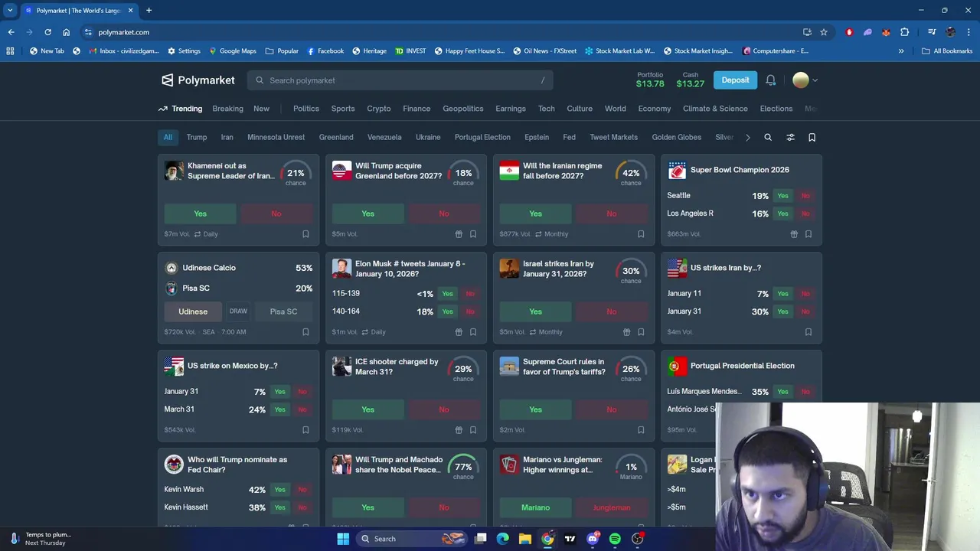Viewport: 980px width, 551px height.
Task: Bookmark the ICE shooter charged card
Action: (x=473, y=430)
